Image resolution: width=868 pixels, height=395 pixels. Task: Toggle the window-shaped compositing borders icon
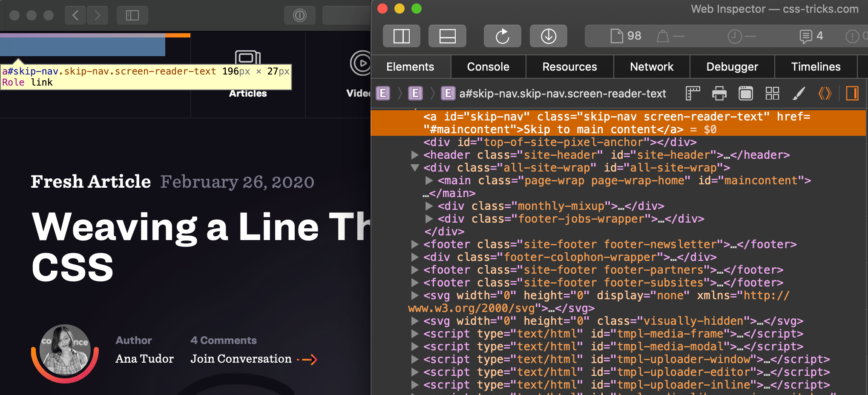point(746,93)
